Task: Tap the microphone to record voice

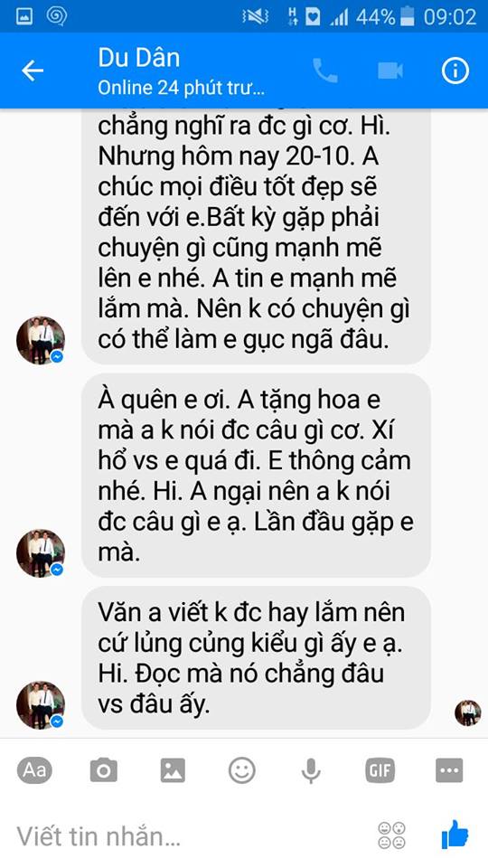Action: pyautogui.click(x=311, y=770)
